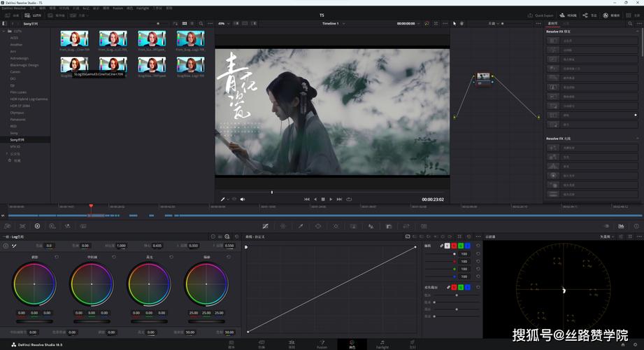Select the Film Looks LUT folder
This screenshot has width=644, height=350.
point(18,92)
